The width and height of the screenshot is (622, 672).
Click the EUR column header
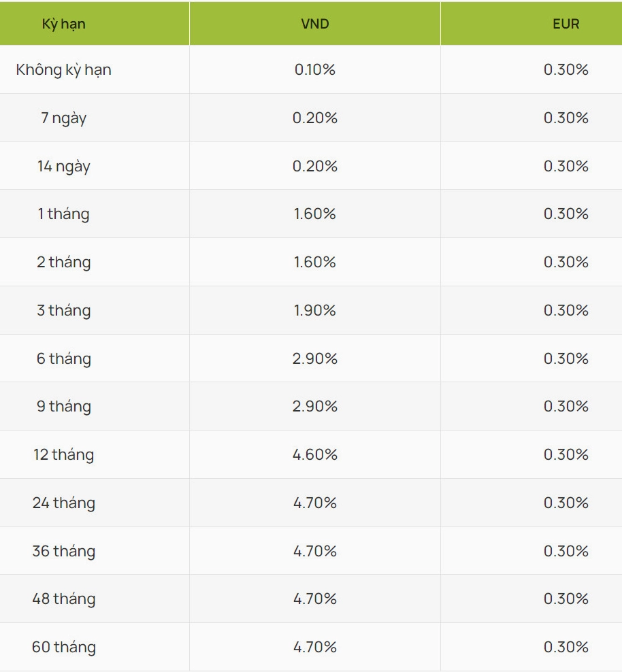pos(566,24)
